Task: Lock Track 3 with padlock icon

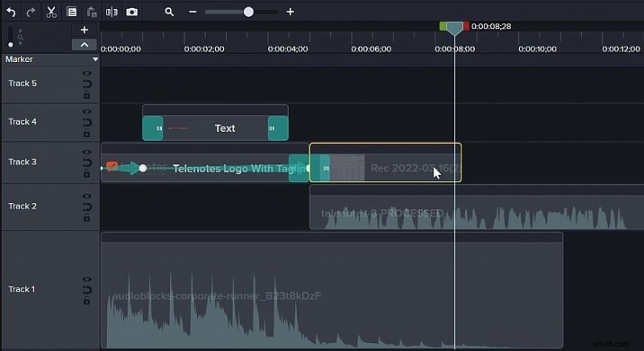Action: 87,174
